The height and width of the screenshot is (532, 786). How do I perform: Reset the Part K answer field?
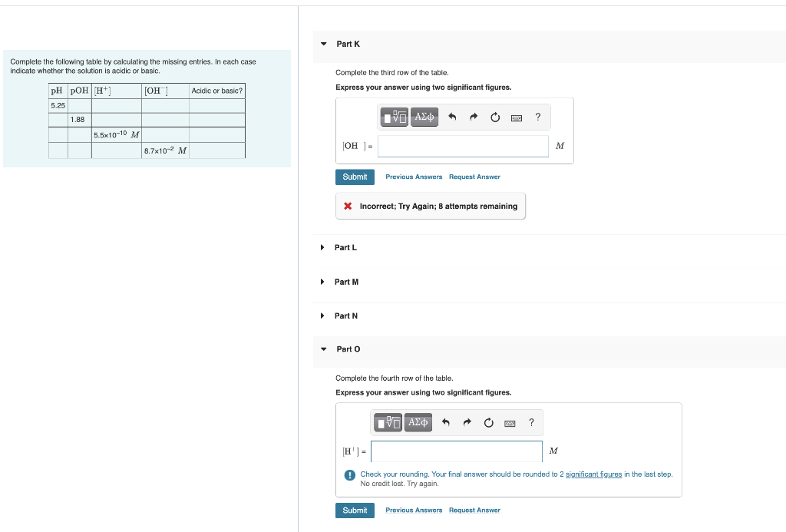click(x=494, y=117)
